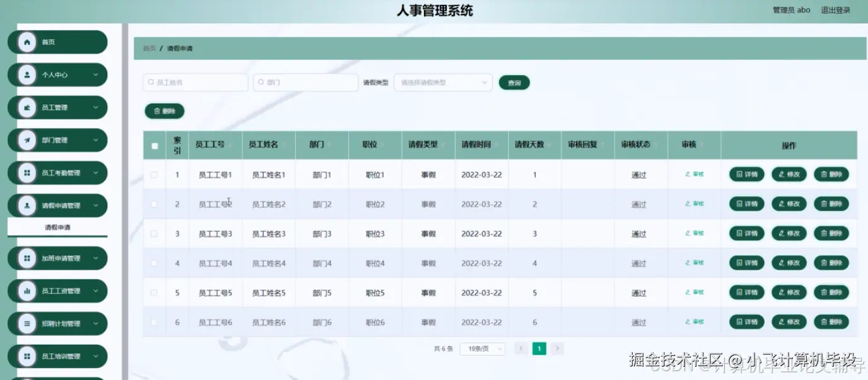Select 请假申请 submenu item
This screenshot has width=868, height=380.
coord(57,227)
